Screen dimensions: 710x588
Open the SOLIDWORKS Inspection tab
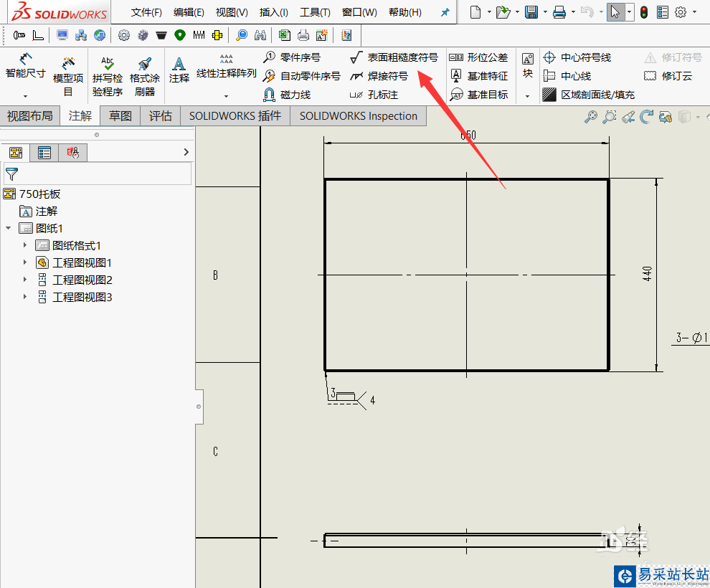358,116
